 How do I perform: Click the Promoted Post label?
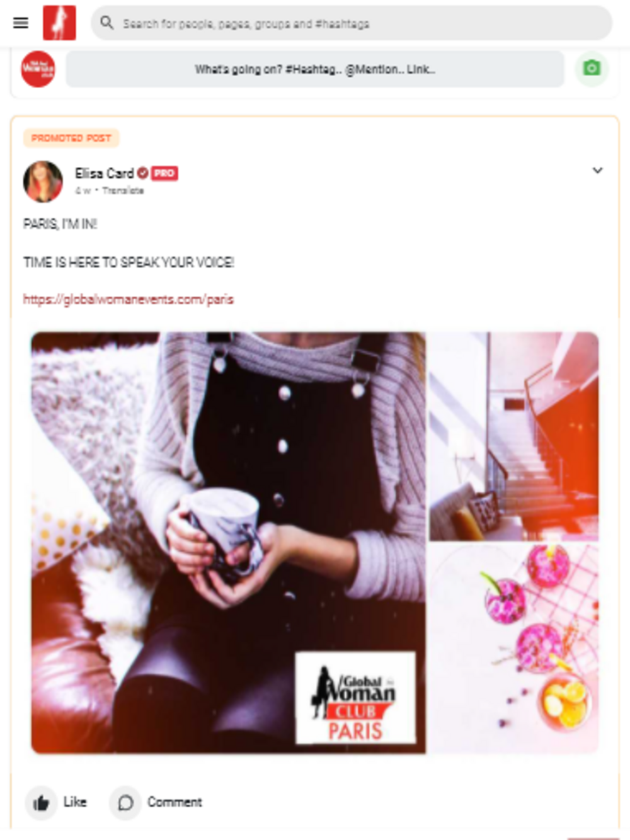coord(71,138)
